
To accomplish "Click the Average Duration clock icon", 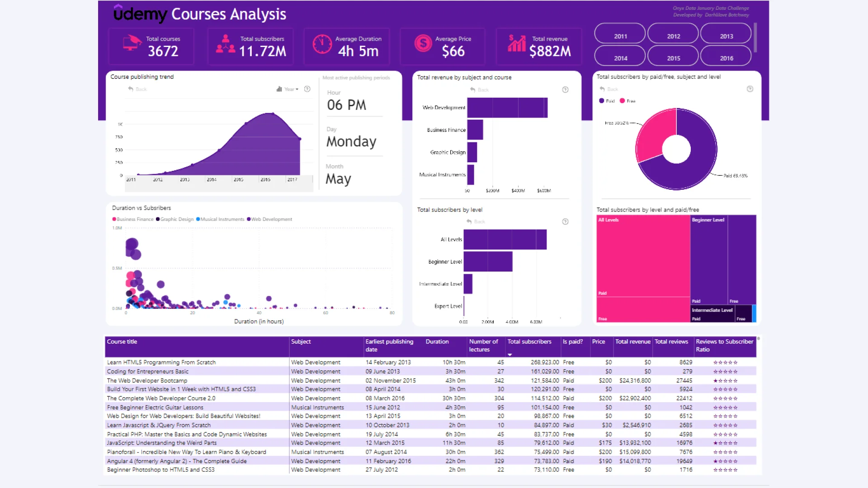I will pos(322,44).
